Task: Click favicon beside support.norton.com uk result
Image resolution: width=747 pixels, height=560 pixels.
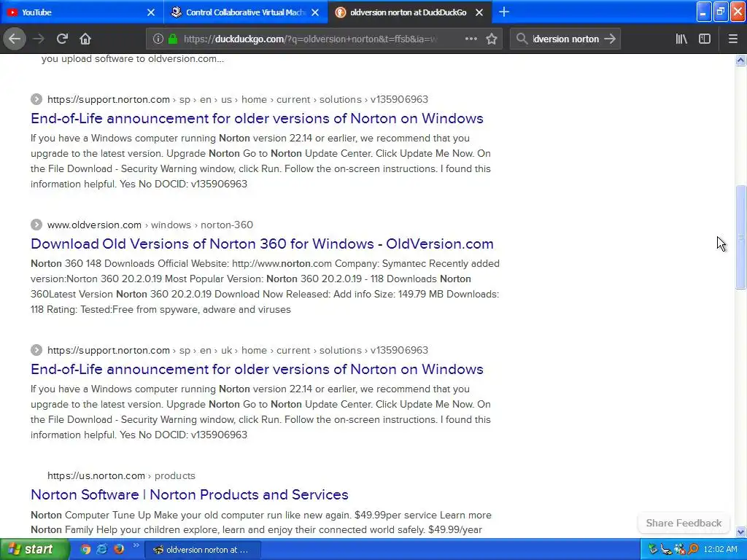Action: [x=36, y=350]
